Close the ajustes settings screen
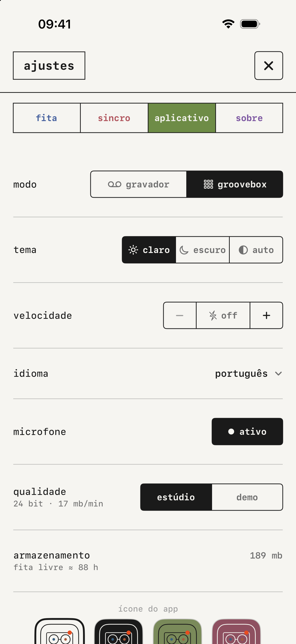This screenshot has width=296, height=644. (x=269, y=66)
